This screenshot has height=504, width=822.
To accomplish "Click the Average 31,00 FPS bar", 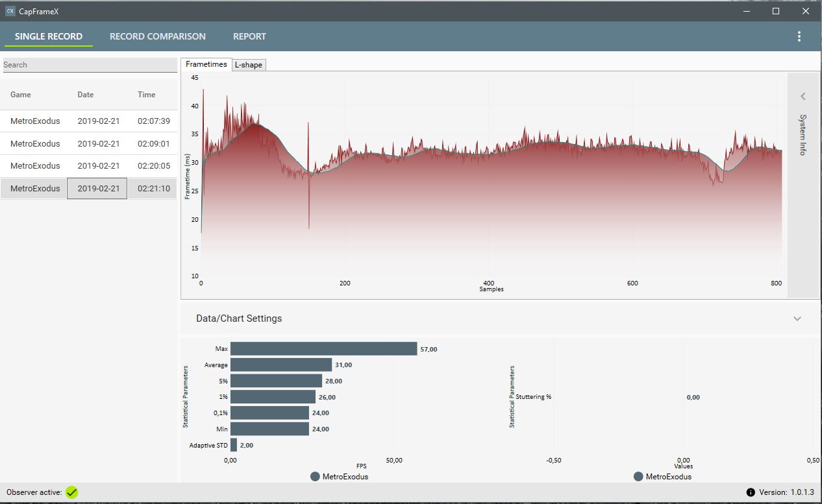I will (x=281, y=365).
